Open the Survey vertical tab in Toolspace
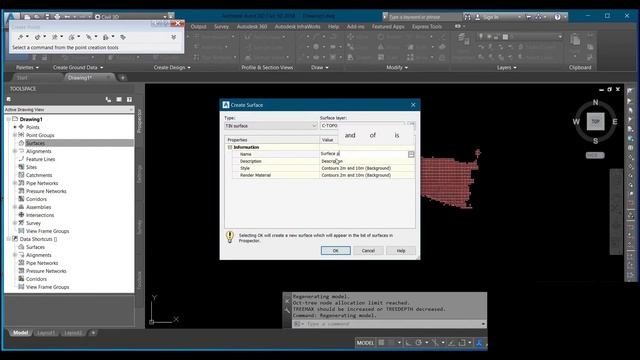The image size is (640, 360). click(x=139, y=227)
